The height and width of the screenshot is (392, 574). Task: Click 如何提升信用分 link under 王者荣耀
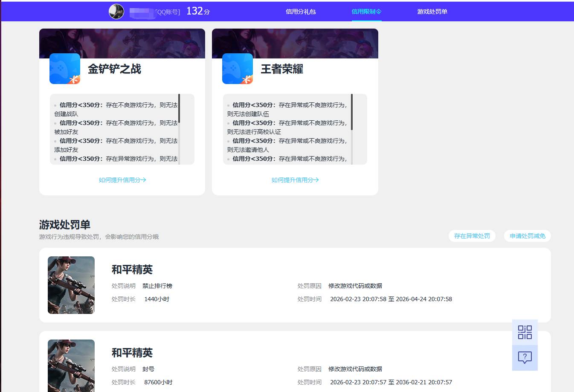pyautogui.click(x=295, y=180)
